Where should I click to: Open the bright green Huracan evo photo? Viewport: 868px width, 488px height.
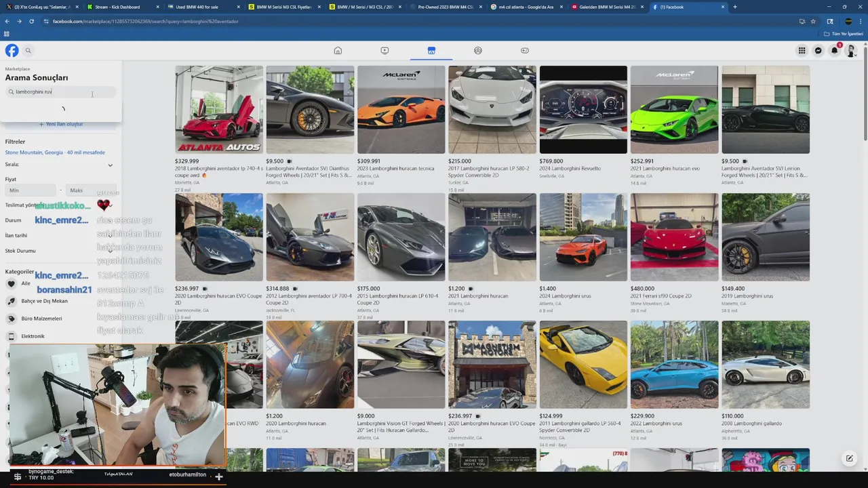[x=674, y=110]
